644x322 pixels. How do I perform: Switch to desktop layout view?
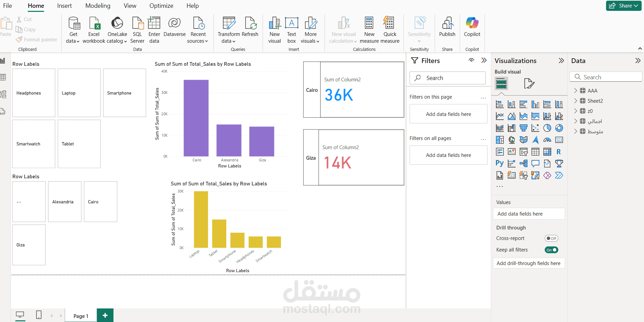click(20, 315)
